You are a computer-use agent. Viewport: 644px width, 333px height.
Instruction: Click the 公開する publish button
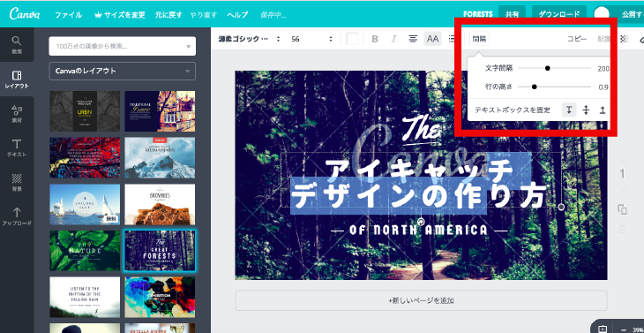(633, 14)
